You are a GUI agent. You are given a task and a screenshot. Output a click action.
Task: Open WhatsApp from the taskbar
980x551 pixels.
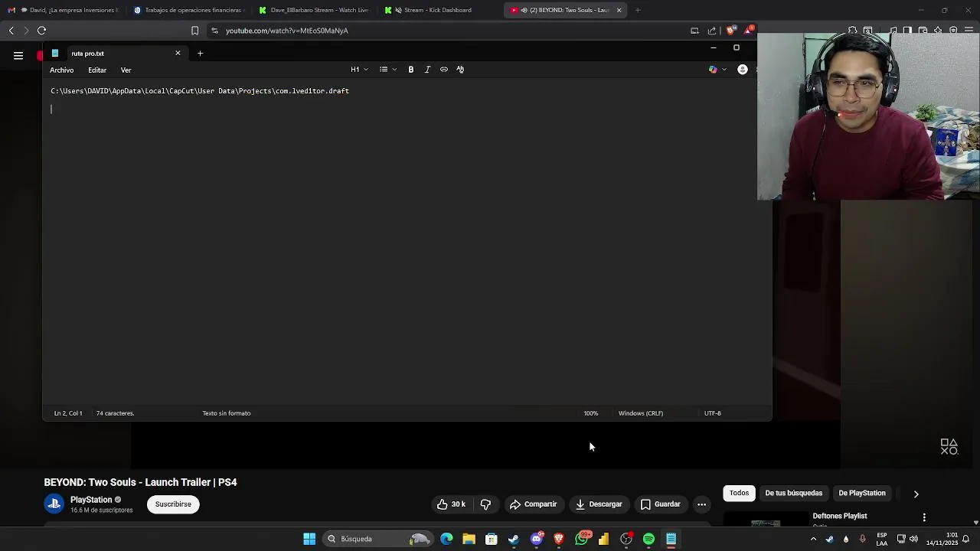click(x=582, y=539)
